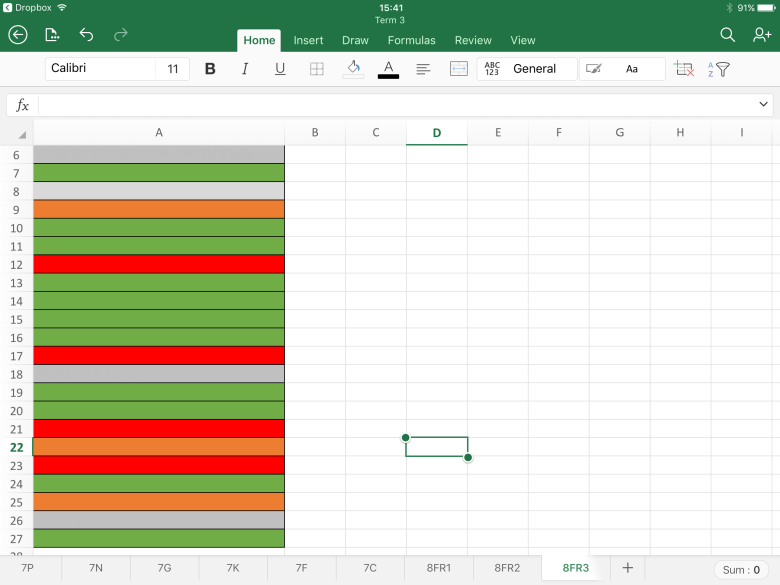Undo the last action

click(x=86, y=35)
